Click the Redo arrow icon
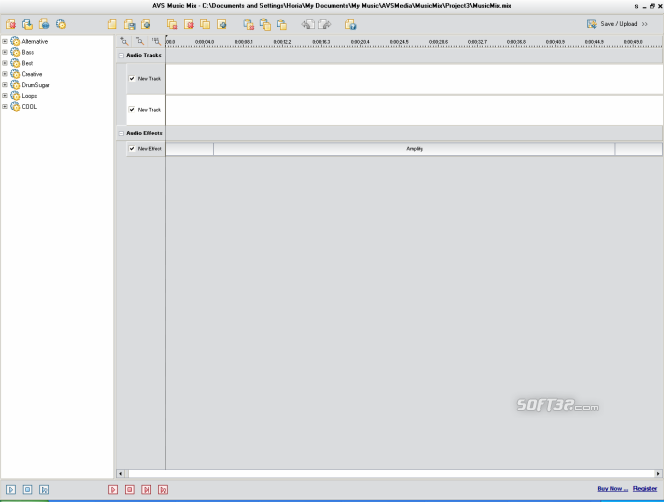Viewport: 664px width, 502px height. [325, 25]
